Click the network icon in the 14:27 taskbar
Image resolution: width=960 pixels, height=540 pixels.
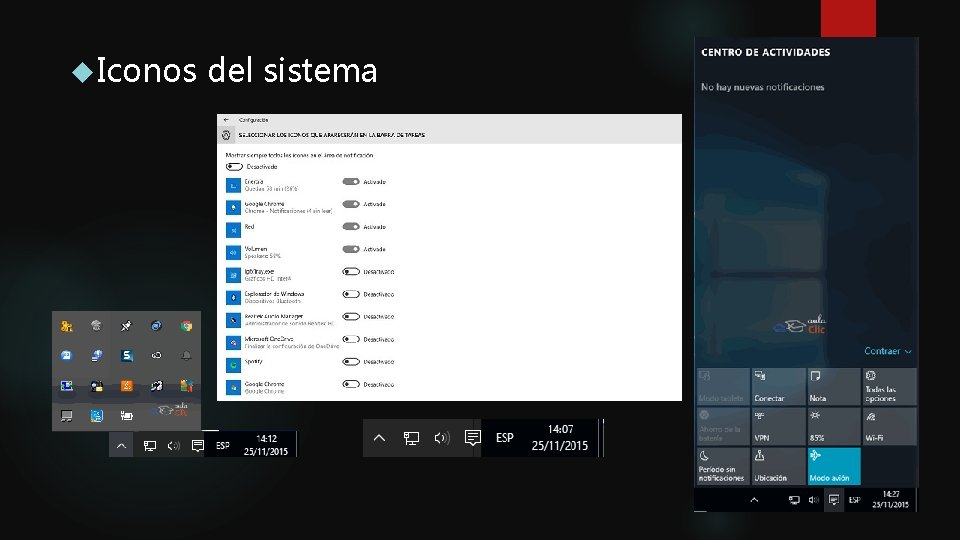pyautogui.click(x=794, y=500)
